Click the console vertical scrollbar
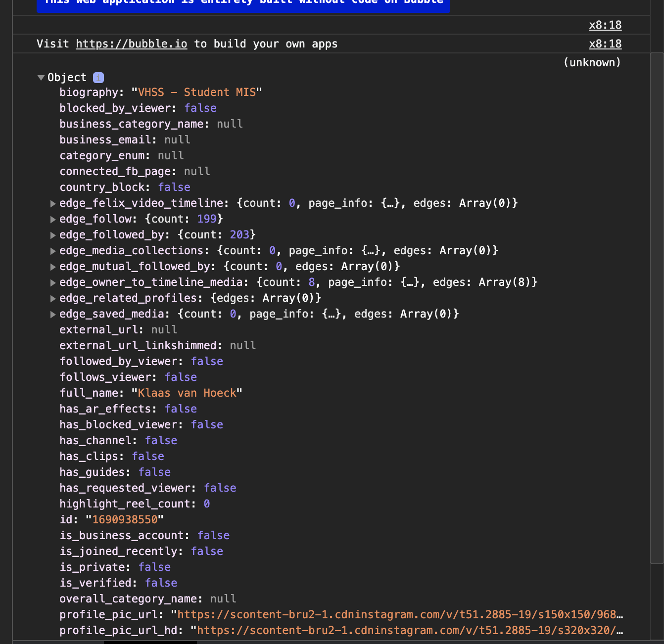 (x=657, y=308)
